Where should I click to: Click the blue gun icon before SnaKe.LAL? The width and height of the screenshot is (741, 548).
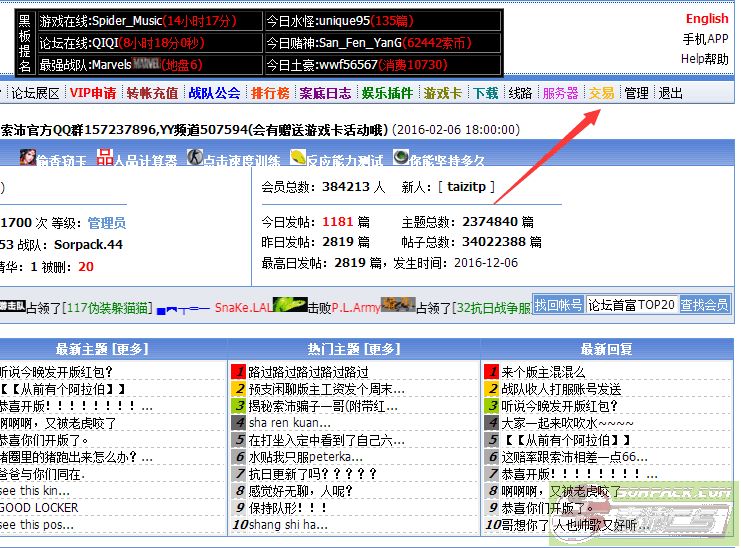click(x=182, y=307)
